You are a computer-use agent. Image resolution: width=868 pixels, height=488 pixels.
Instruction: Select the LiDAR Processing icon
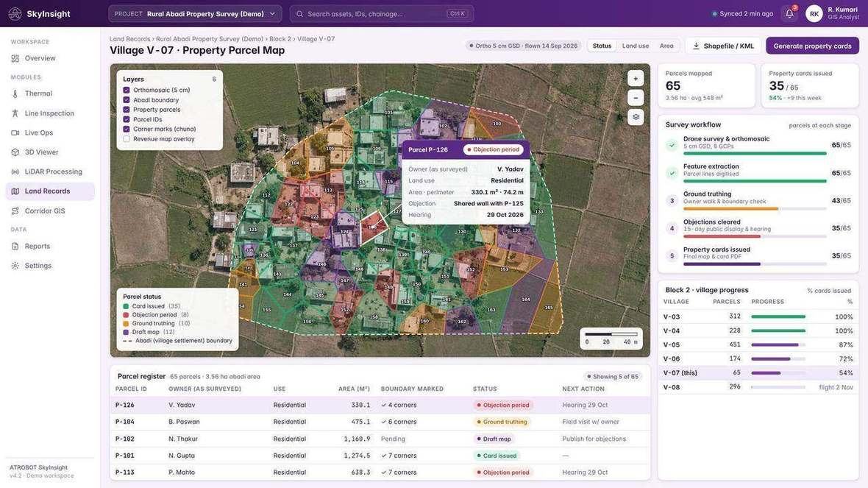[x=15, y=171]
